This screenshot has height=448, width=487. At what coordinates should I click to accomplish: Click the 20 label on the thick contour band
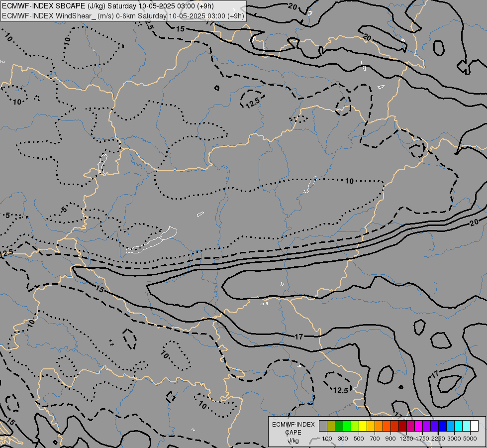click(474, 223)
